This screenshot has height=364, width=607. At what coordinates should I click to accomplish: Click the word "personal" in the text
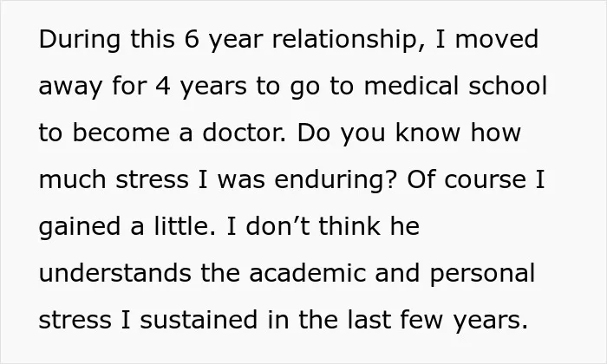[x=482, y=274]
